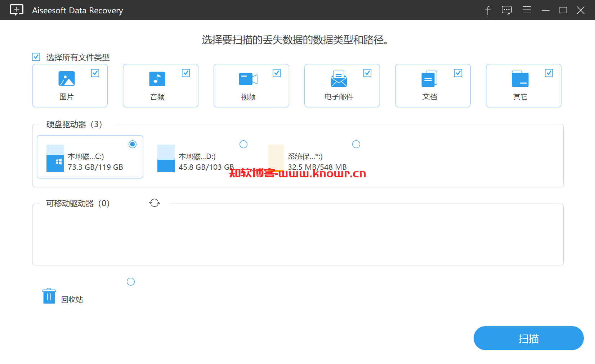Open the hamburger menu in title bar
This screenshot has height=364, width=595.
527,10
